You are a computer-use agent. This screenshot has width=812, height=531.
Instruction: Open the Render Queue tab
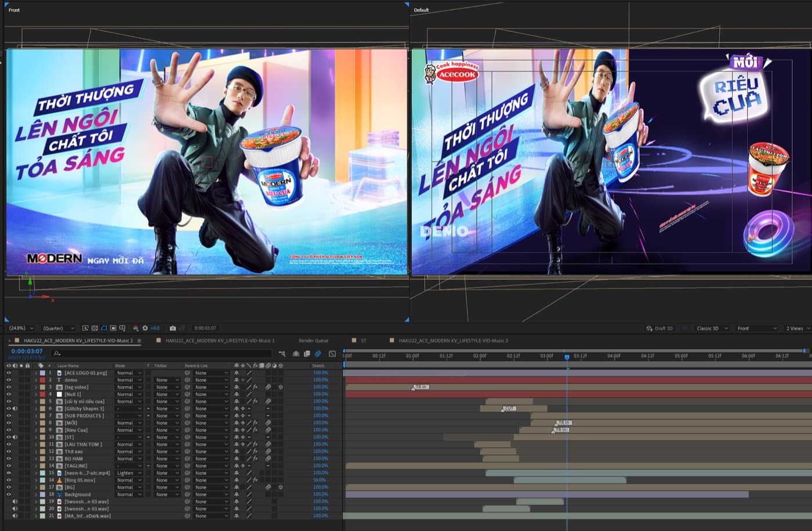click(x=313, y=341)
